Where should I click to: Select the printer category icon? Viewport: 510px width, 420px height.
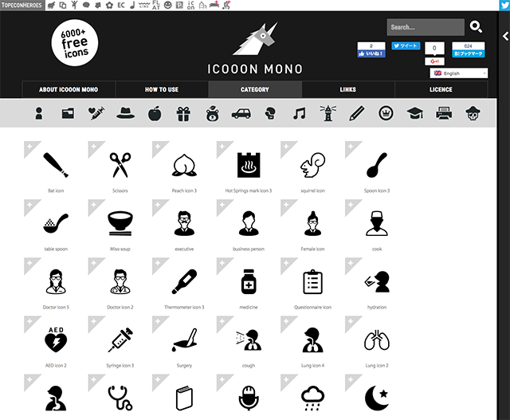click(x=443, y=113)
